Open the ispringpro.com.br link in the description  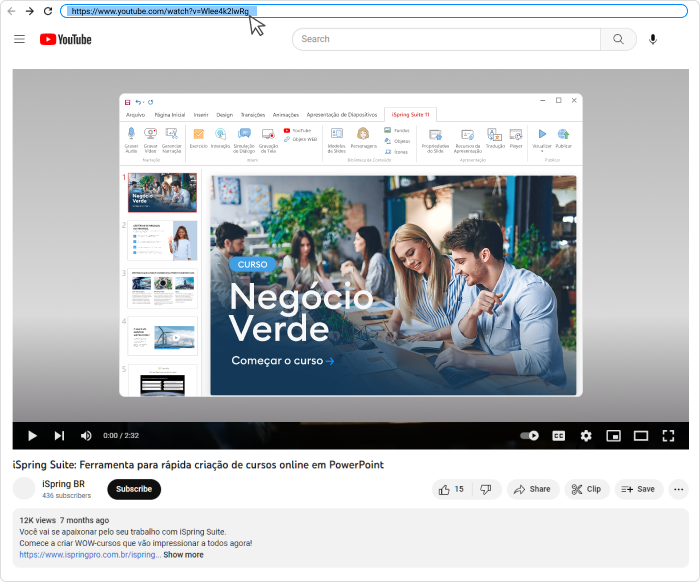coord(90,555)
